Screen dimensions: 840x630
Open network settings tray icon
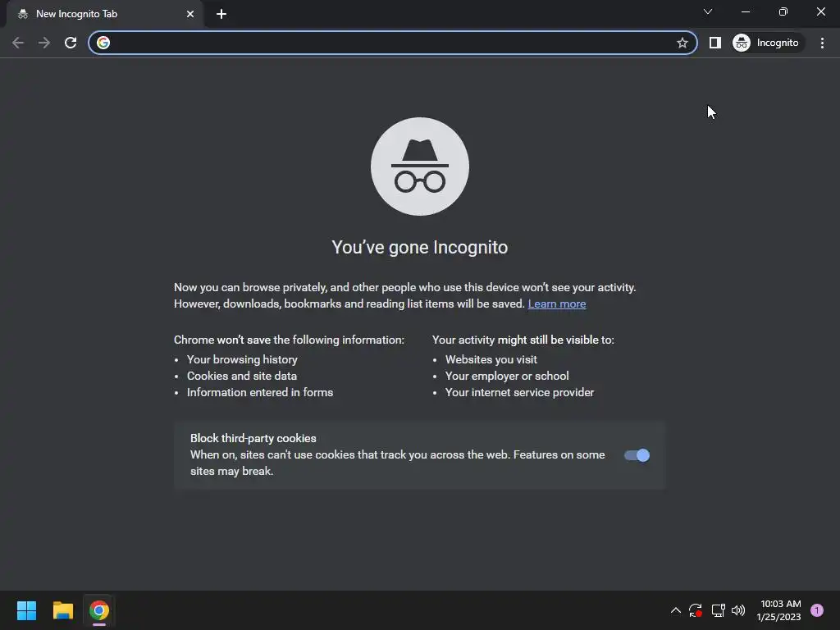(718, 610)
